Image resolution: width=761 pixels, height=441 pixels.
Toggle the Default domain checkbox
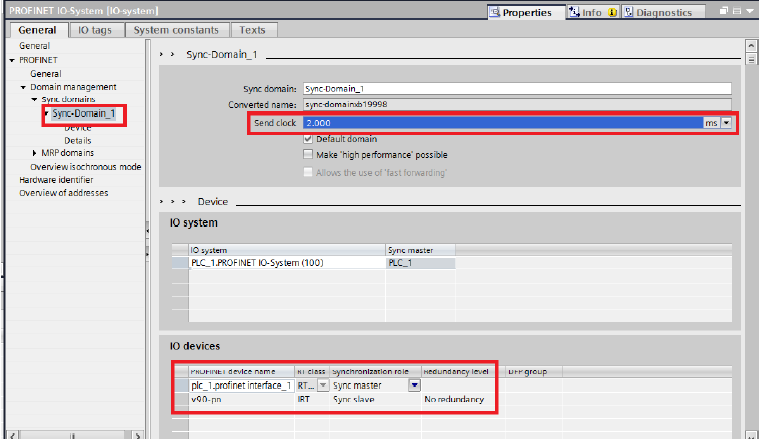(x=308, y=139)
